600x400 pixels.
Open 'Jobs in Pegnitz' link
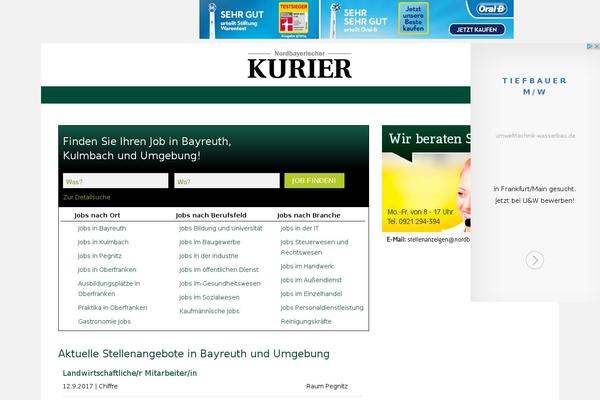99,256
